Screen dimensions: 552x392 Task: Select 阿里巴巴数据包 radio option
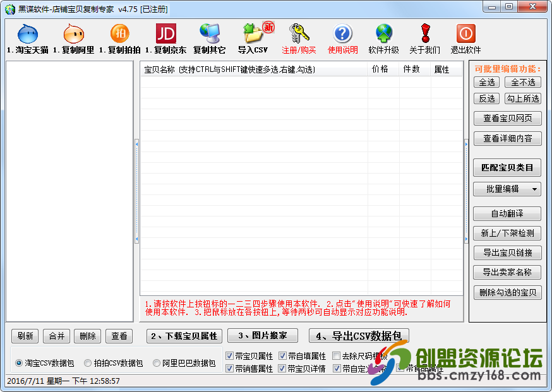coord(156,363)
